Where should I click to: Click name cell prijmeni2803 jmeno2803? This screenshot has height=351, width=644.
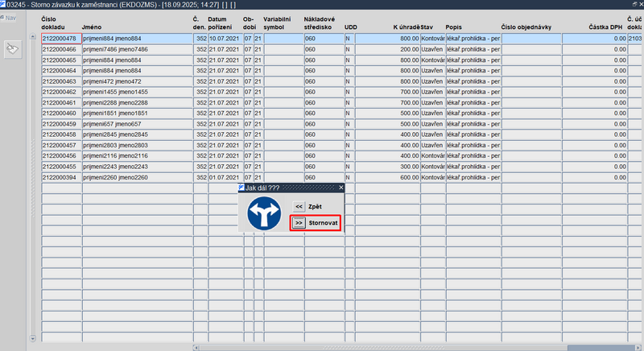pos(138,146)
